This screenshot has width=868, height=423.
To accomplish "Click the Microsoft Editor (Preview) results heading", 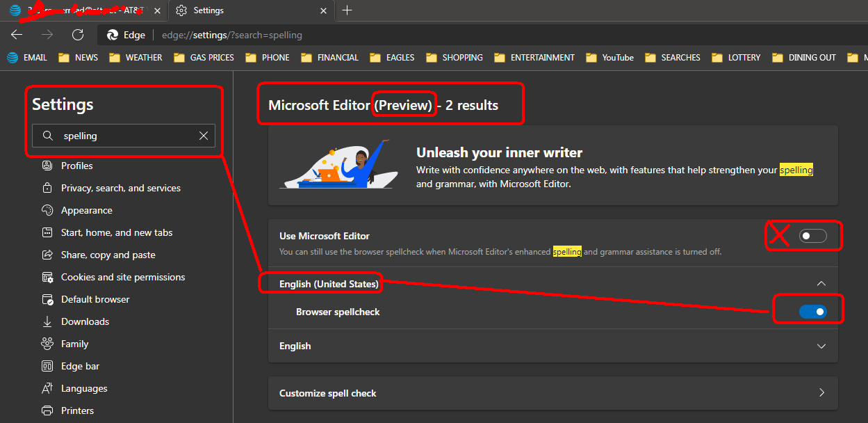I will pos(384,106).
